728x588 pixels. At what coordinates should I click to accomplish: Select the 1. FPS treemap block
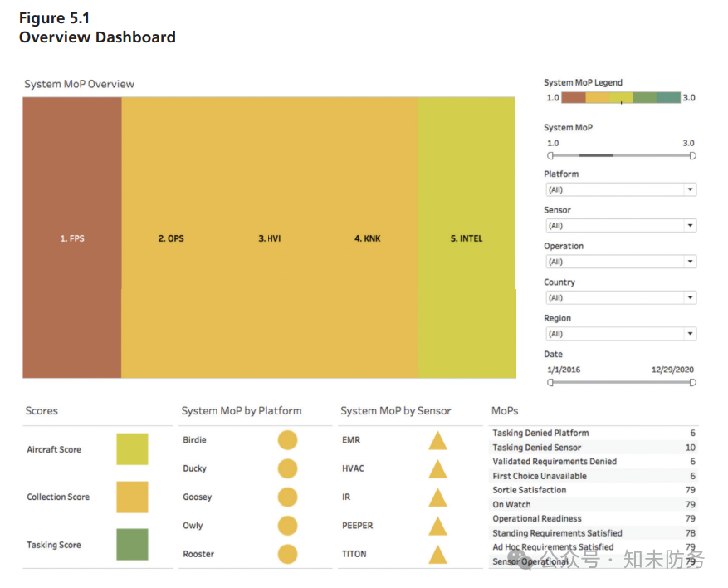pos(72,238)
